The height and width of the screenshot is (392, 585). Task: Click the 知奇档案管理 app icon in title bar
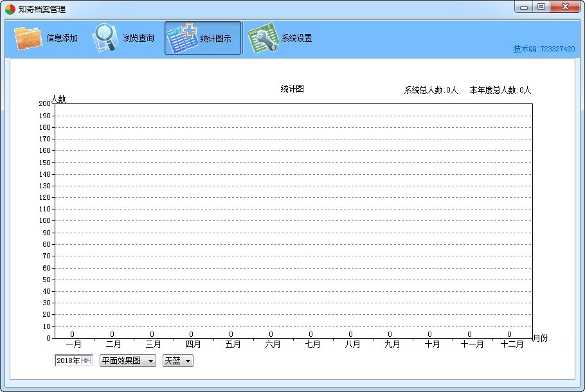(10, 10)
